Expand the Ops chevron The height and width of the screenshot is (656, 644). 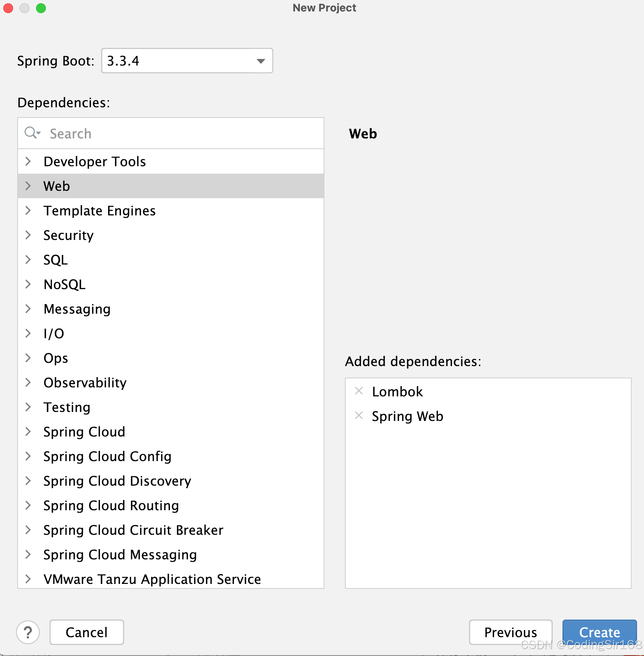point(28,358)
